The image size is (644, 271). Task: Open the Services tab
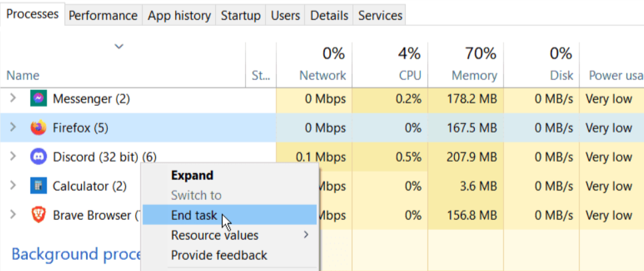[x=380, y=15]
